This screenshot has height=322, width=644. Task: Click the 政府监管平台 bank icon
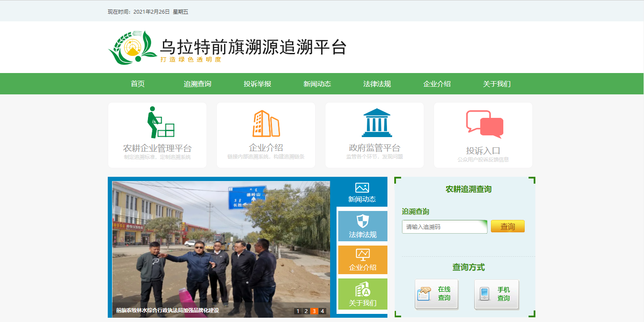point(374,121)
